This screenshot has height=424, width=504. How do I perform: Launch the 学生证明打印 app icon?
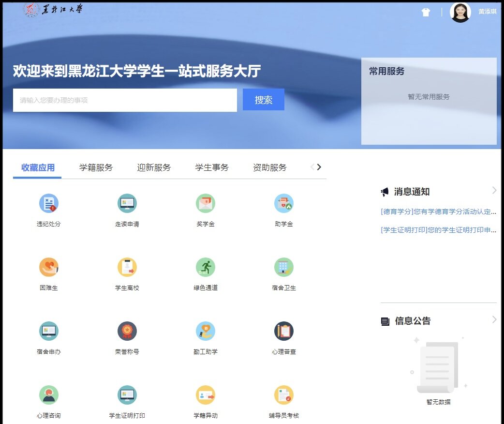[x=127, y=395]
